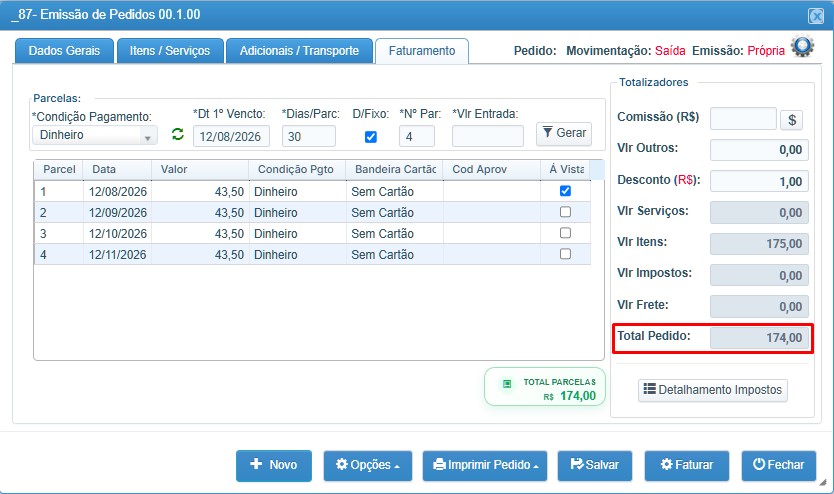834x494 pixels.
Task: Check À Vista for parcel 2
Action: pyautogui.click(x=565, y=212)
